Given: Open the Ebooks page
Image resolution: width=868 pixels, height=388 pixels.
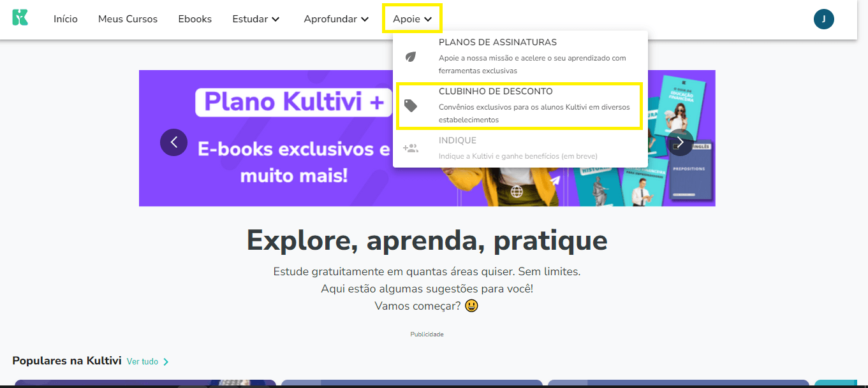Looking at the screenshot, I should coord(195,19).
